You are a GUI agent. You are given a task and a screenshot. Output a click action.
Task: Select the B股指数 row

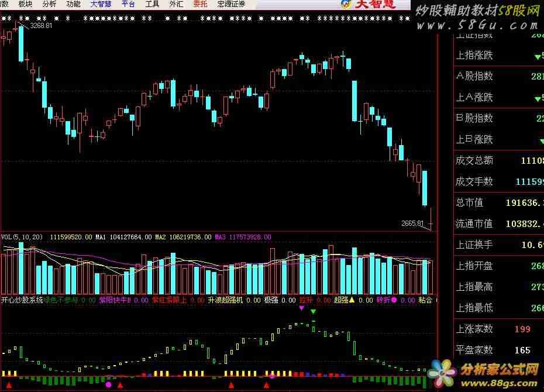coord(499,118)
